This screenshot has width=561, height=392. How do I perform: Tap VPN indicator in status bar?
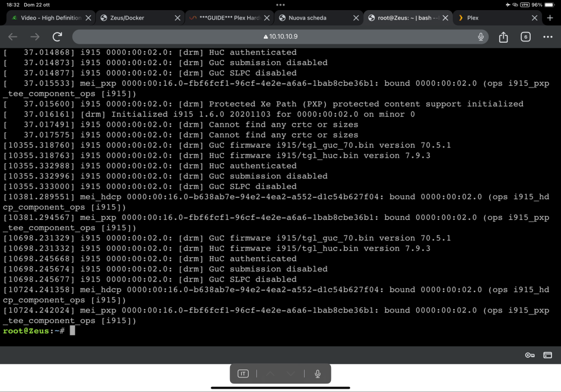[525, 4]
